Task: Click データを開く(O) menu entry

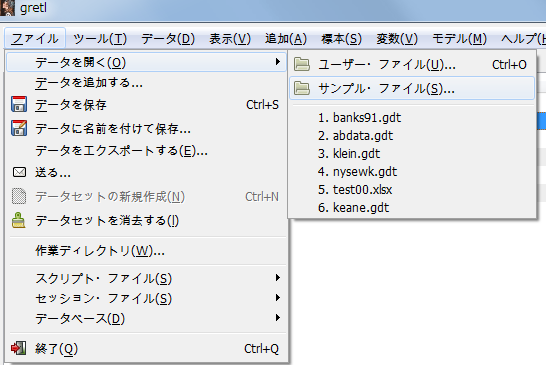Action: tap(146, 62)
